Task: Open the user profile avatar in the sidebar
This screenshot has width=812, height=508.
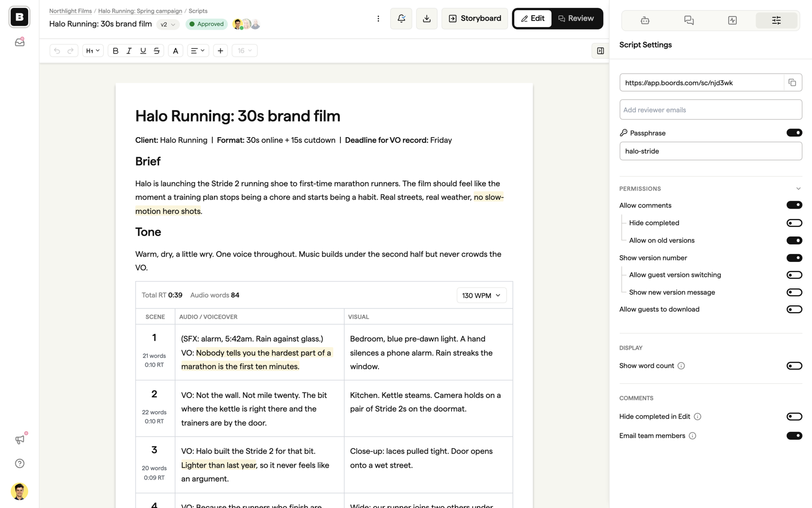Action: point(20,491)
